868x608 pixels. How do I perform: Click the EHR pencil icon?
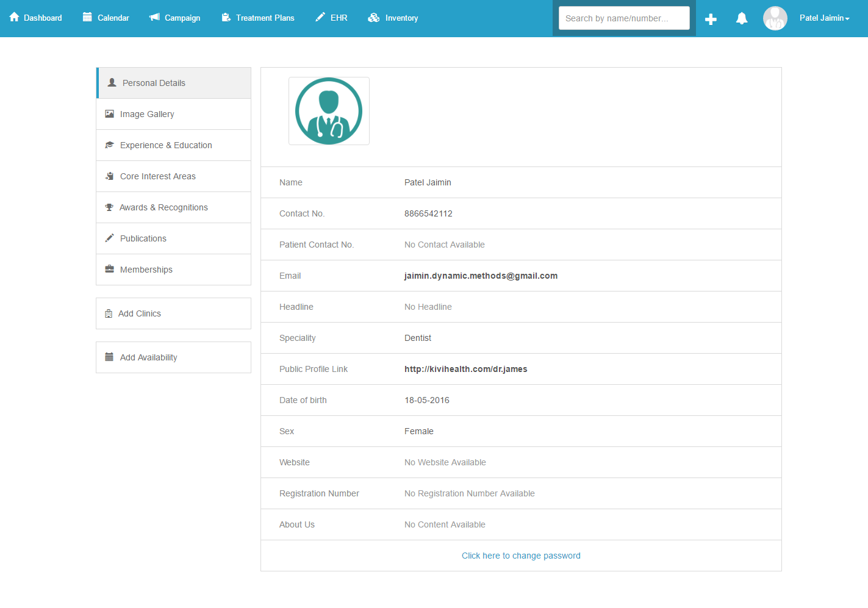point(320,17)
